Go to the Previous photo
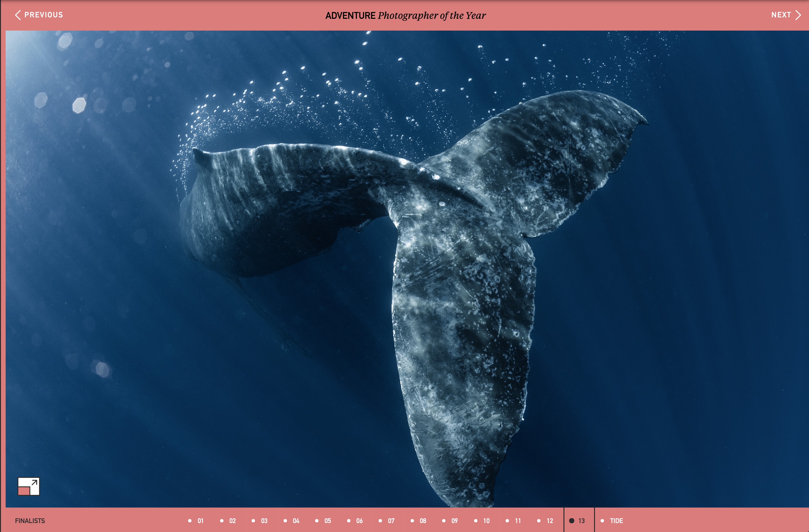The image size is (809, 532). [43, 15]
